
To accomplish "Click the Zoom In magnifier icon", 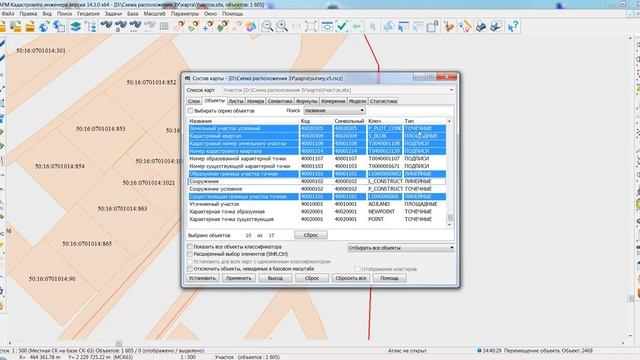I will pyautogui.click(x=282, y=27).
